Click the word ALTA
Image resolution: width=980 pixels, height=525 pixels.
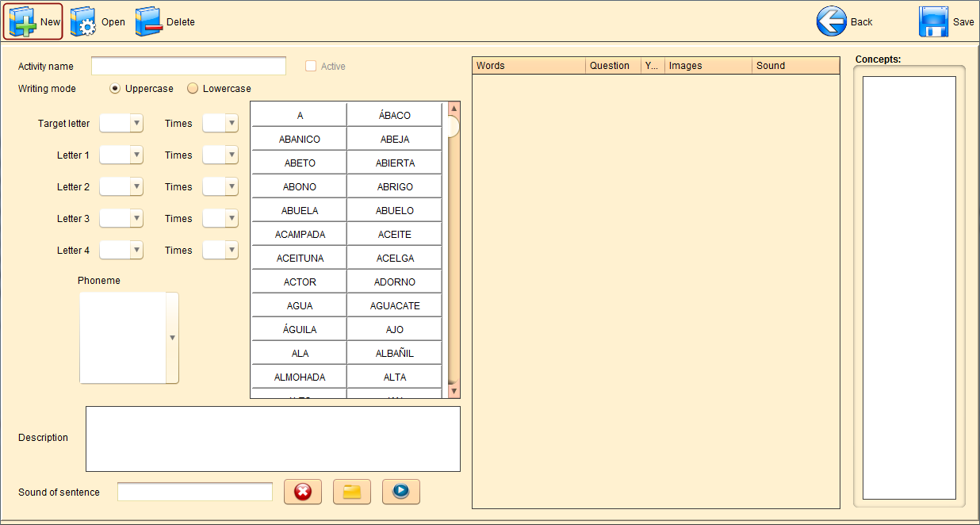(x=395, y=377)
